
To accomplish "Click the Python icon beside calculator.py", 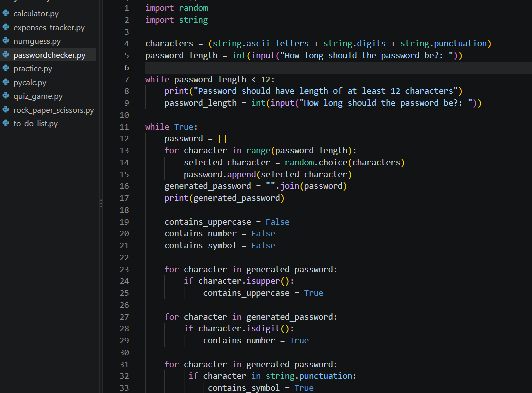I will point(6,13).
